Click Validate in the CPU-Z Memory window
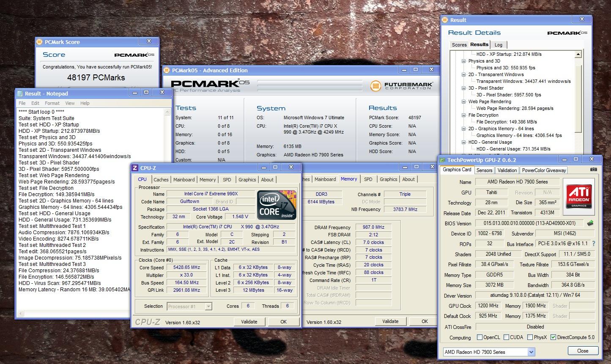611x364 pixels. click(390, 321)
